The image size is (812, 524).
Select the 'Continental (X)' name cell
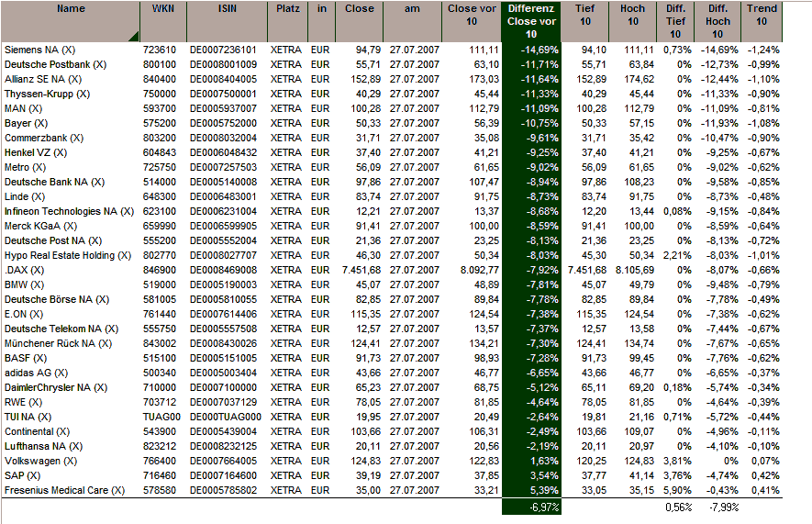[37, 431]
